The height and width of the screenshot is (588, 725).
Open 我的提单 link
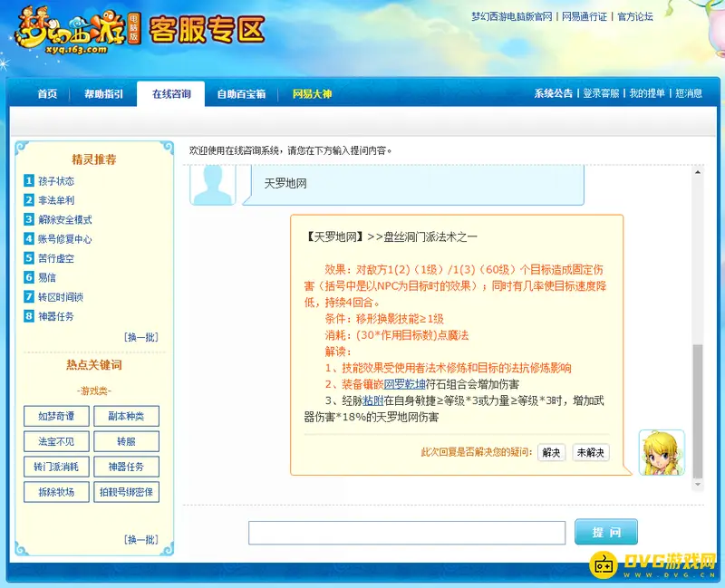pos(647,93)
